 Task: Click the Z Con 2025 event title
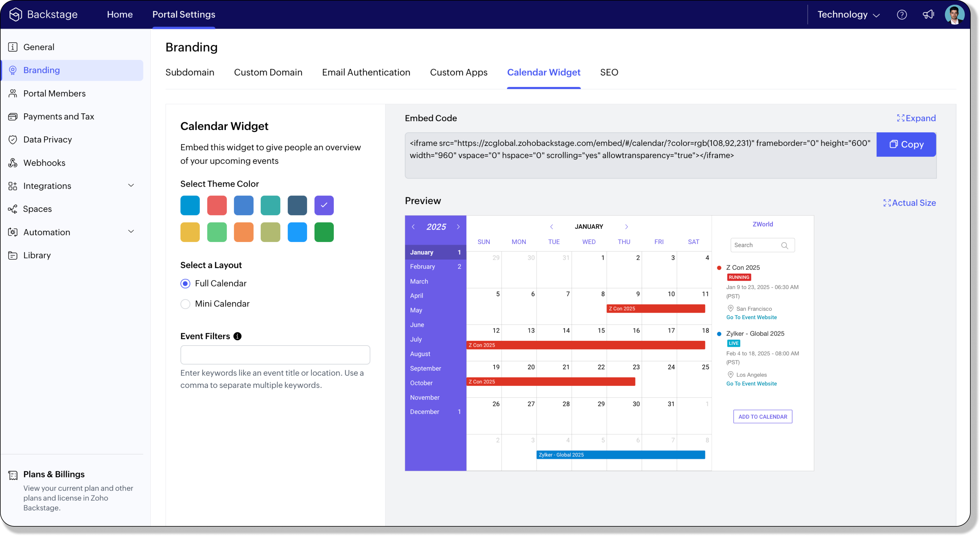click(743, 268)
